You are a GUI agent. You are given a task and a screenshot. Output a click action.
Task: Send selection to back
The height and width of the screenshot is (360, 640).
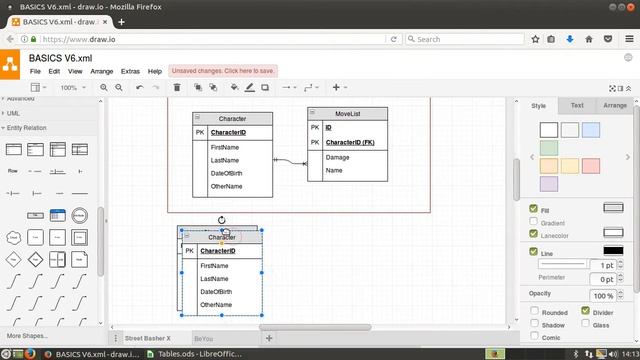point(213,87)
